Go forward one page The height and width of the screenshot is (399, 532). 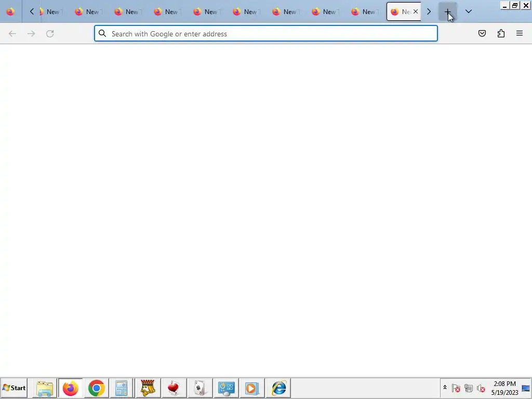31,34
